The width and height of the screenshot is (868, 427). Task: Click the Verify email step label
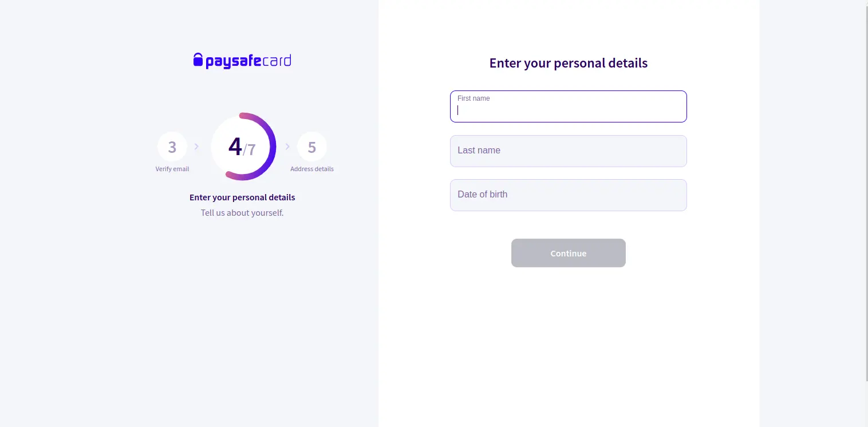[x=172, y=169]
